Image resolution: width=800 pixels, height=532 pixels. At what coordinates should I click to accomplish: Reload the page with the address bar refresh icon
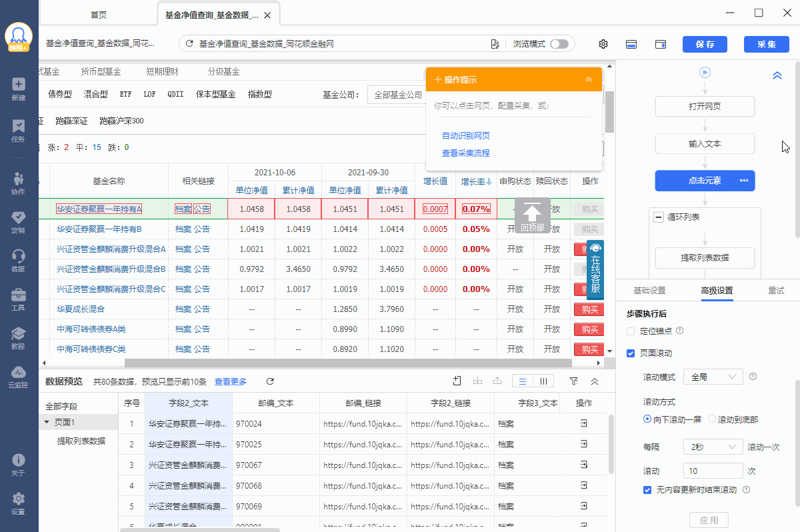pyautogui.click(x=189, y=44)
